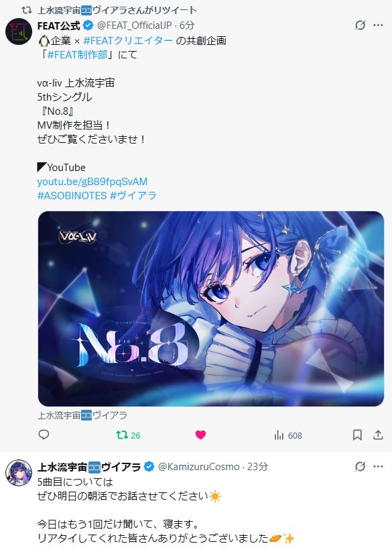Open the #ヴイアラ hashtag

[133, 195]
